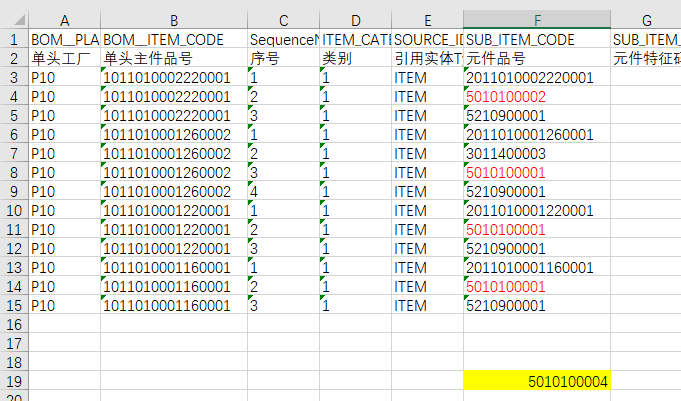Click cell 1011010002220001 in row 3
681x401 pixels.
pos(174,77)
